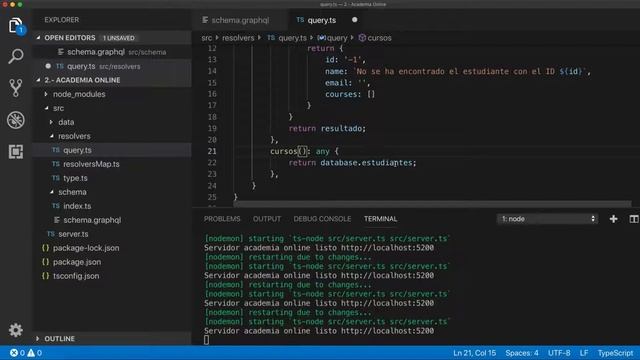Collapse the resolvers folder
This screenshot has width=640, height=360.
[x=52, y=136]
